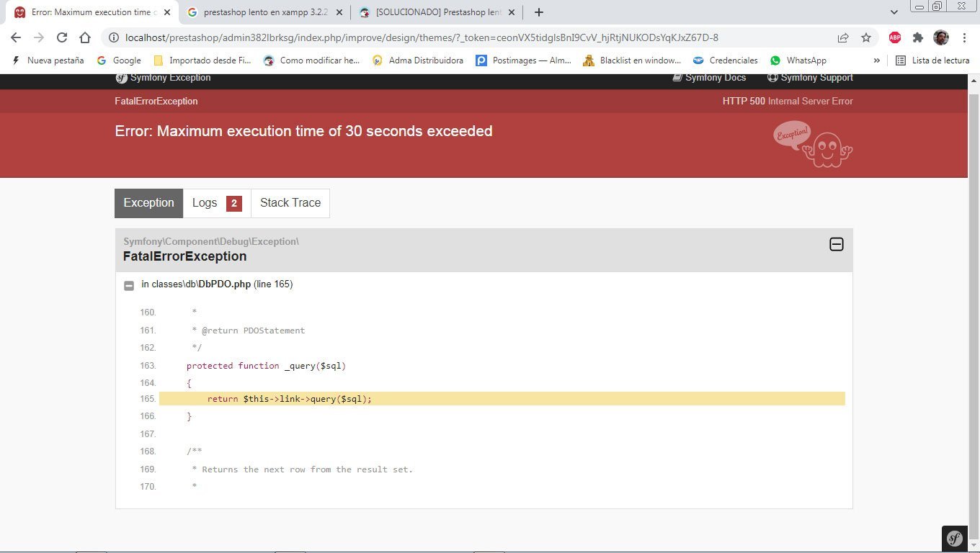
Task: Open the Google bookmark
Action: click(x=119, y=60)
